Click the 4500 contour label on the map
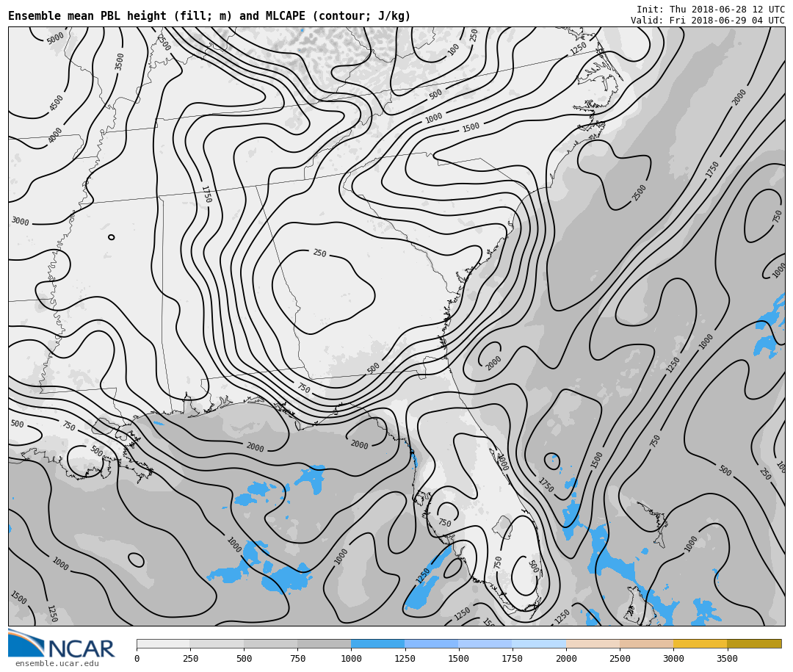The width and height of the screenshot is (793, 672). coord(56,103)
